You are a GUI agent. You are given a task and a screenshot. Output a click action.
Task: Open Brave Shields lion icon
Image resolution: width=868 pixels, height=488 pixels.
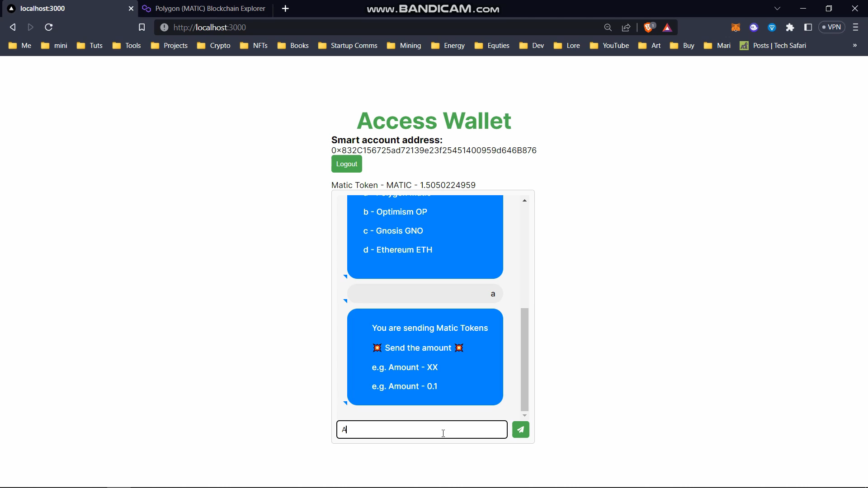(649, 28)
